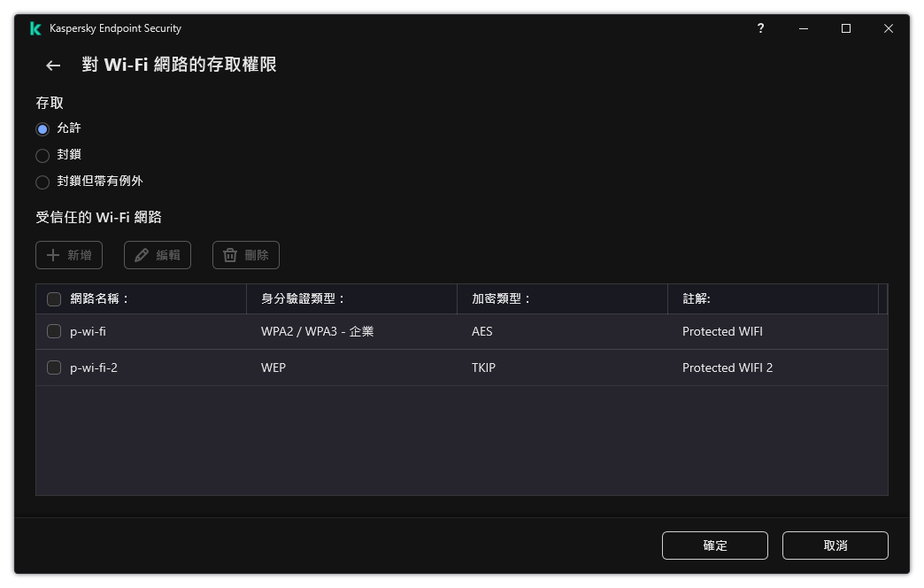The image size is (924, 588).
Task: Open help via the question mark icon
Action: [761, 28]
